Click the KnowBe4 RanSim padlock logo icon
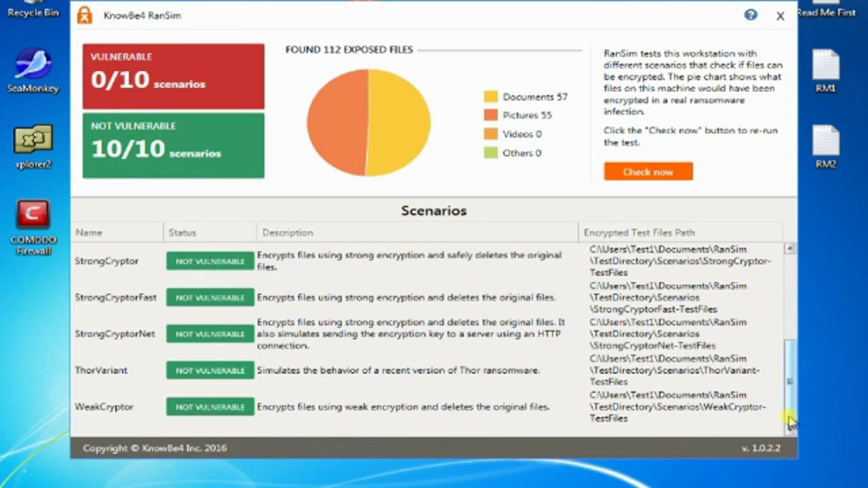The height and width of the screenshot is (488, 868). click(x=84, y=15)
